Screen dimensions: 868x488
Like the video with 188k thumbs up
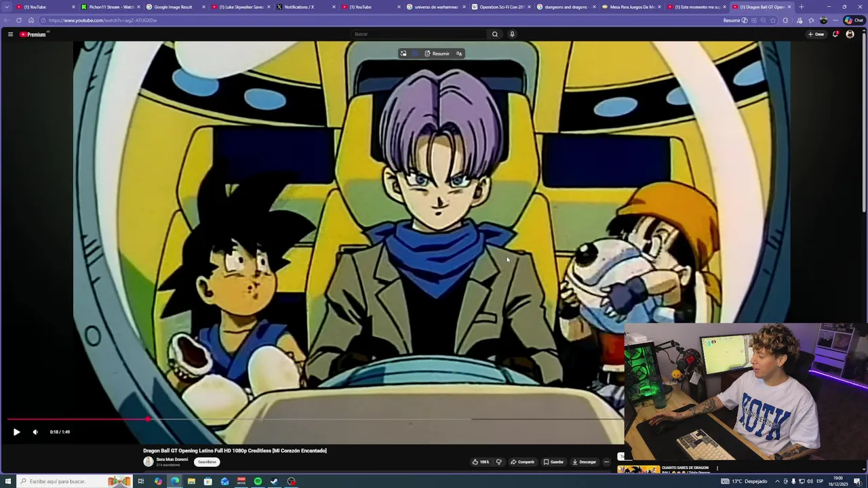tap(481, 462)
